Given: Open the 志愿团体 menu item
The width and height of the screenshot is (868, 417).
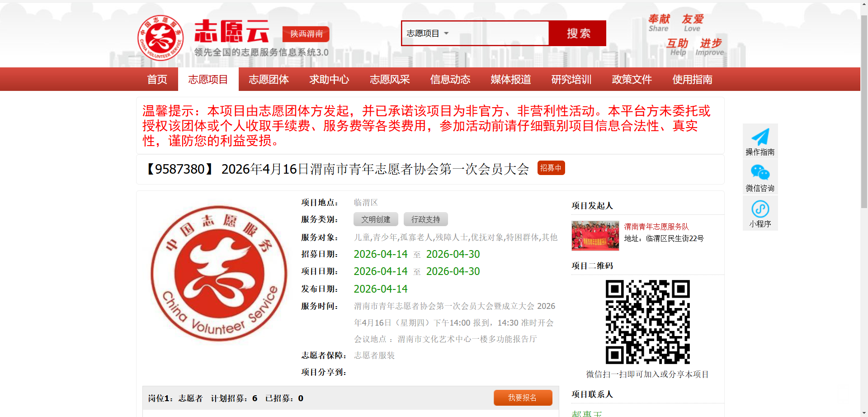Looking at the screenshot, I should point(269,79).
